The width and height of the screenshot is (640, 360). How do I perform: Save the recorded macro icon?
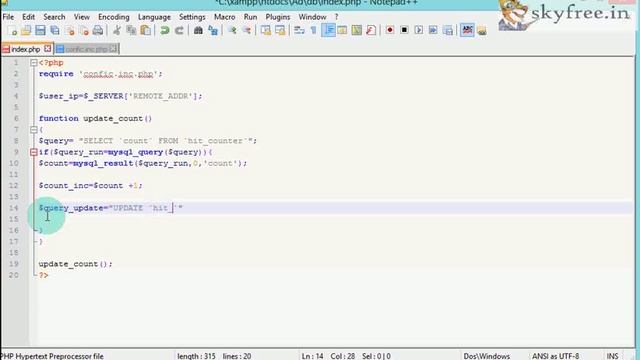(448, 31)
